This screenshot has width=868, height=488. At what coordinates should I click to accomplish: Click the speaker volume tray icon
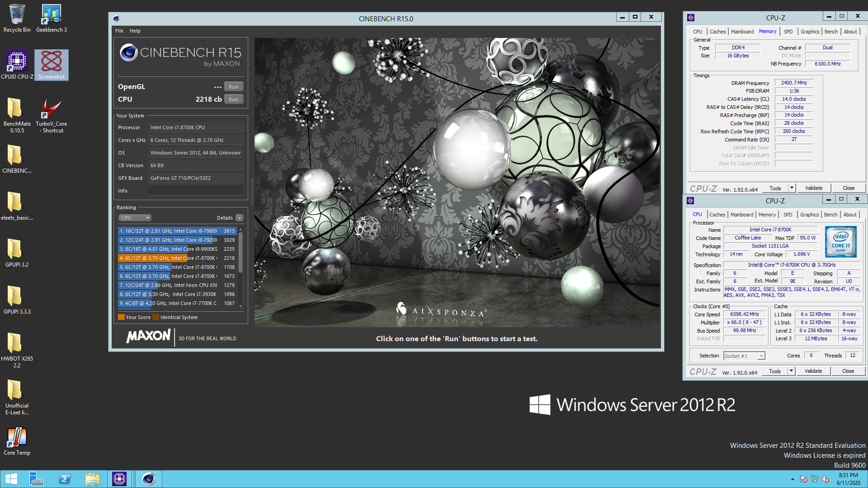(826, 479)
